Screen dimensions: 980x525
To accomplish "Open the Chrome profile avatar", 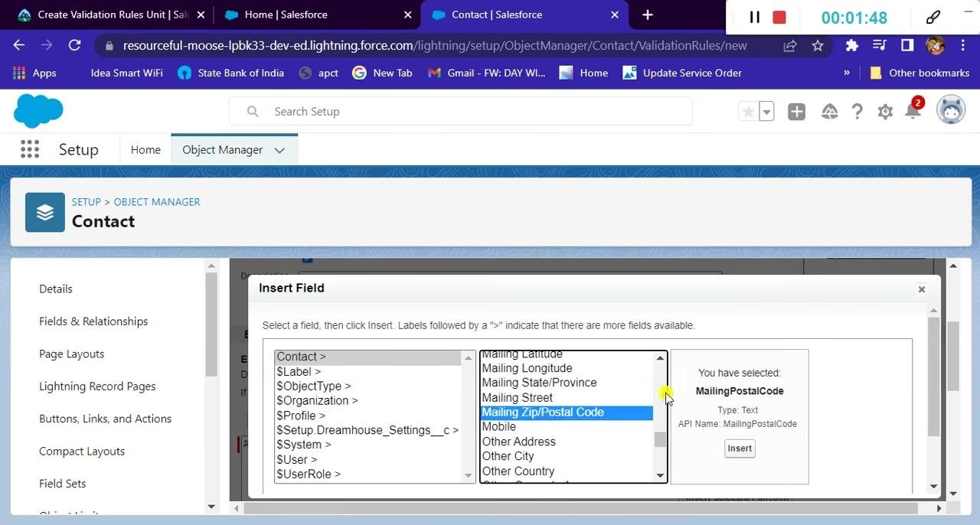I will click(x=935, y=45).
